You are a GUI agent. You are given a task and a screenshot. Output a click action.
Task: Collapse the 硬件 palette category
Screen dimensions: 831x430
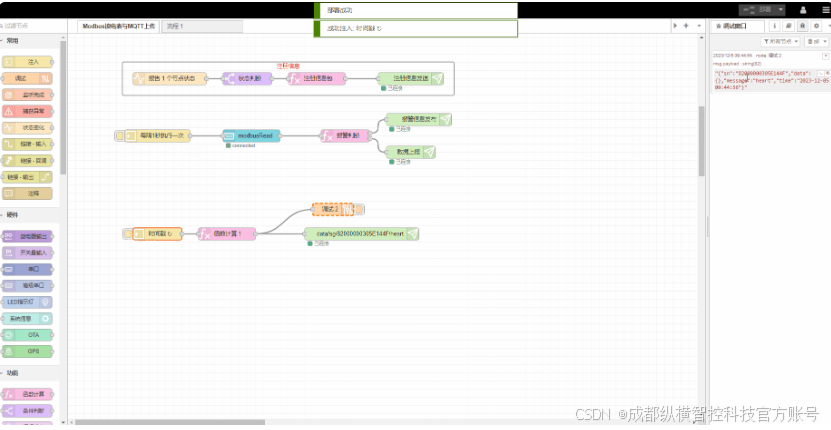tap(11, 215)
